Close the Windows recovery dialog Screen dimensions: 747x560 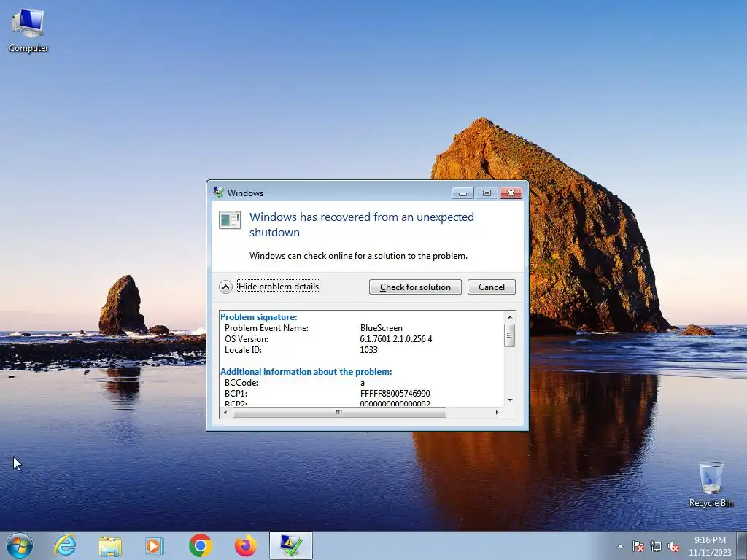511,192
